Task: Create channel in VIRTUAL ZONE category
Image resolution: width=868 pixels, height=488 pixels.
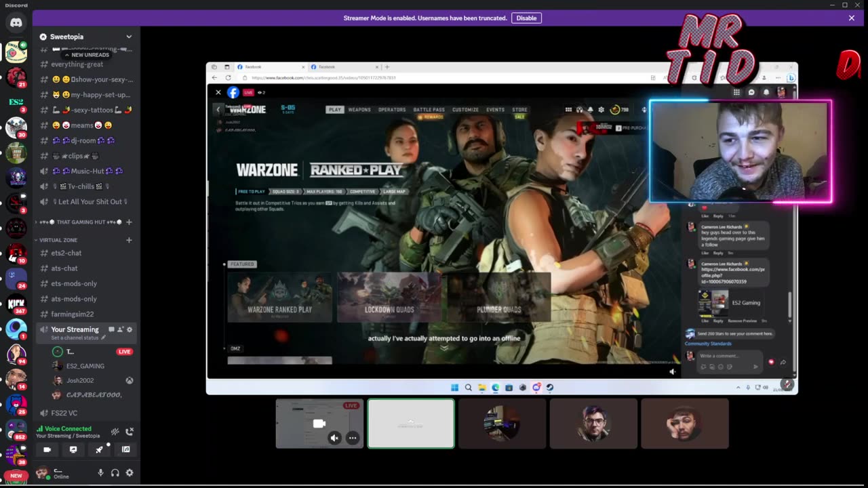Action: (129, 240)
